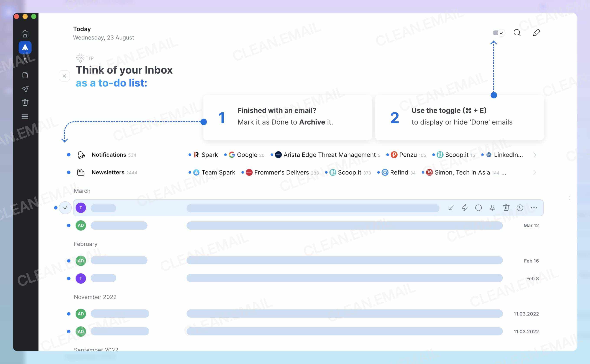The height and width of the screenshot is (364, 590).
Task: Open Trash from the sidebar
Action: point(25,102)
